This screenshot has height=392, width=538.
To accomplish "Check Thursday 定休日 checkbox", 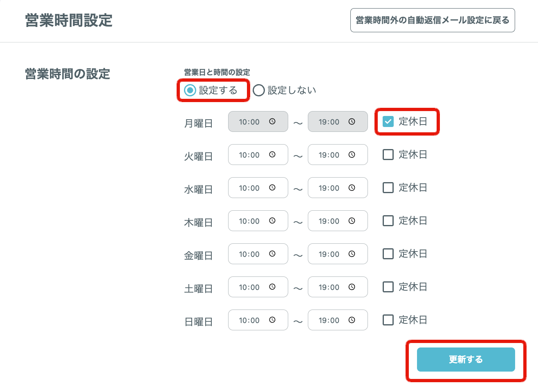I will tap(388, 220).
